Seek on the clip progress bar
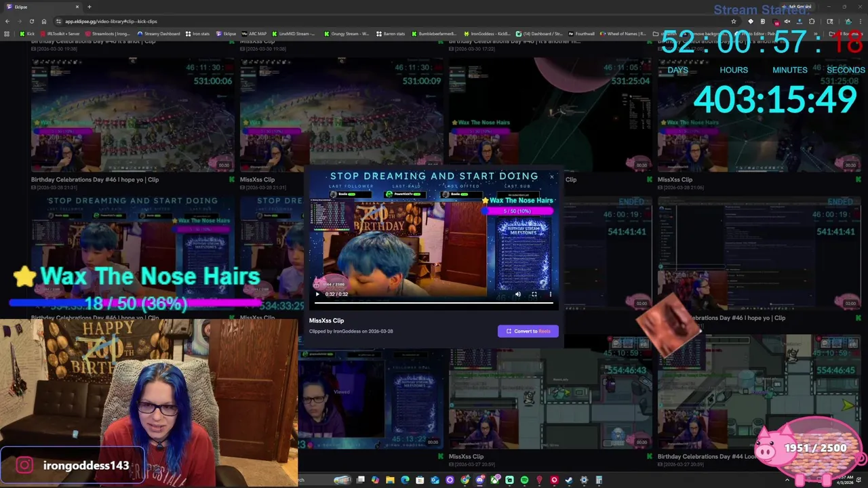Viewport: 868px width, 488px height. [434, 302]
